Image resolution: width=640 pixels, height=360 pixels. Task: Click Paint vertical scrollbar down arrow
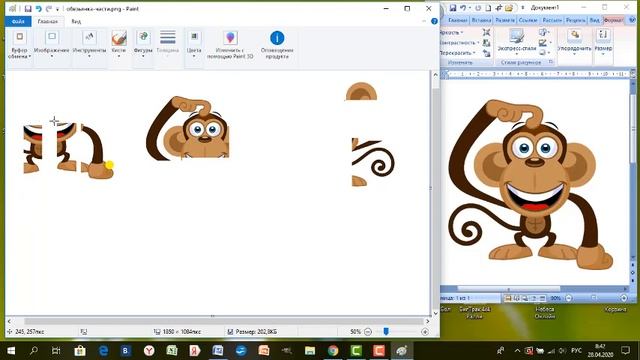pyautogui.click(x=435, y=313)
